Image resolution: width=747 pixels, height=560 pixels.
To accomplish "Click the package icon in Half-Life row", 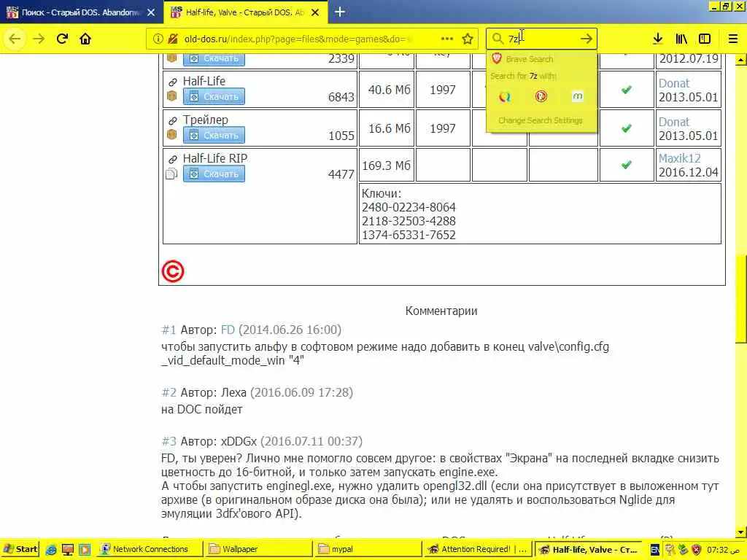I will coord(172,96).
